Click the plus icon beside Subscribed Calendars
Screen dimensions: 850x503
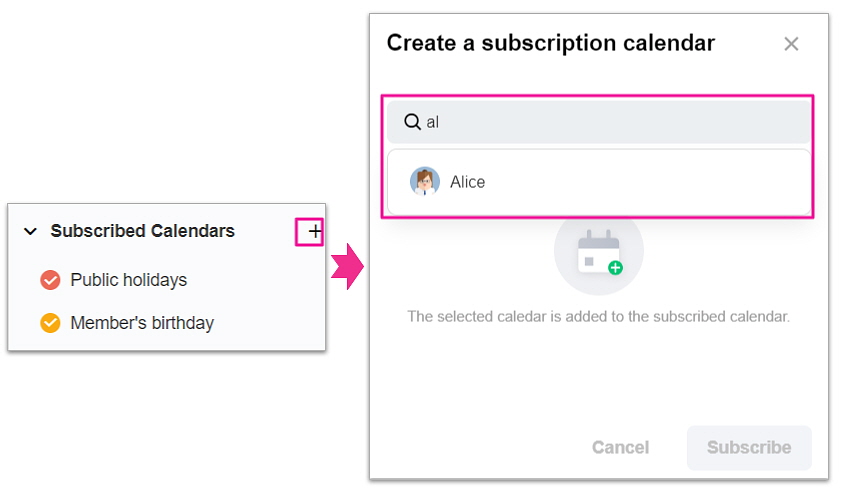[314, 231]
